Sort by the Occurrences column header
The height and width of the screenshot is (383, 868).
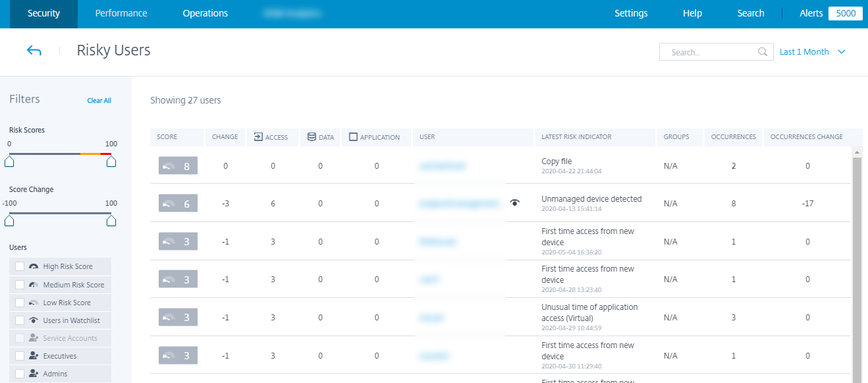pyautogui.click(x=733, y=137)
